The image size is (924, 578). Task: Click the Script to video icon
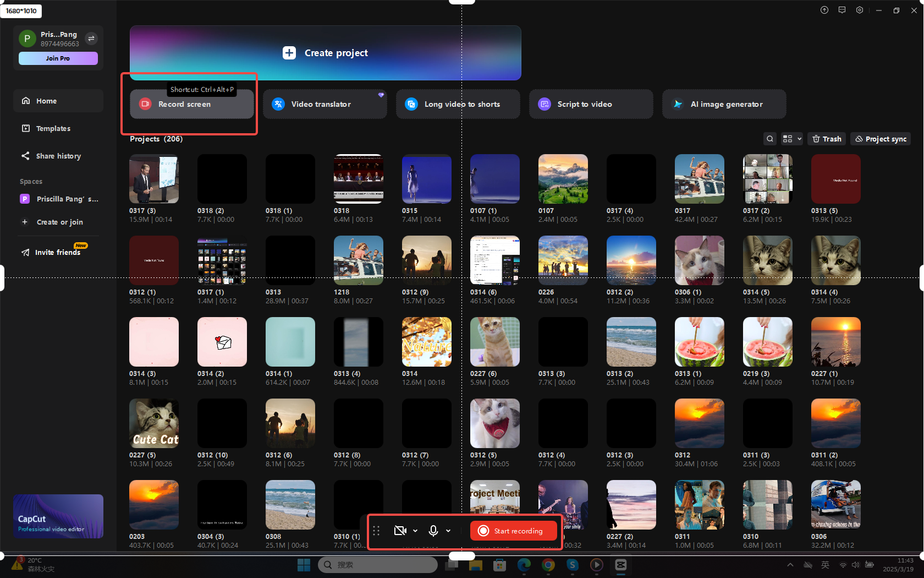544,104
